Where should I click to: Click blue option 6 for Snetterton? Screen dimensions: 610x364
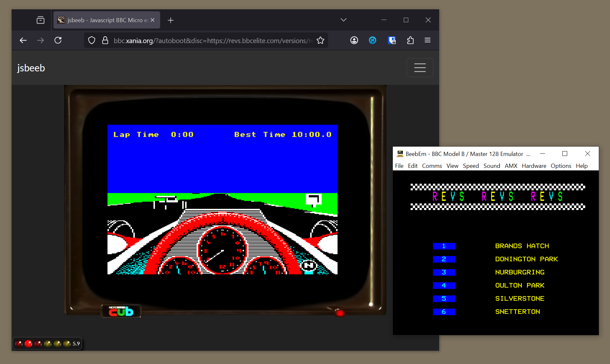pos(444,312)
